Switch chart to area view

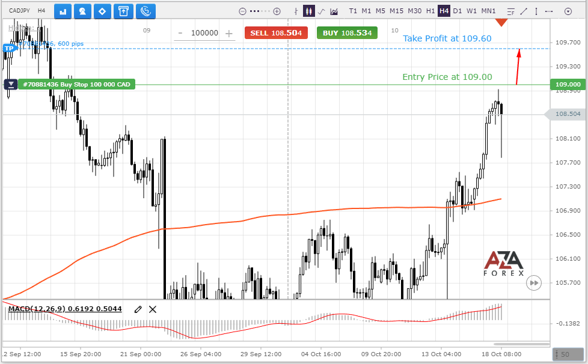click(x=334, y=11)
